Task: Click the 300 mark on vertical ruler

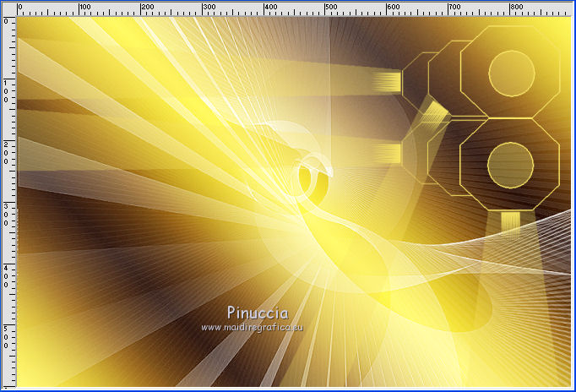Action: (x=6, y=215)
